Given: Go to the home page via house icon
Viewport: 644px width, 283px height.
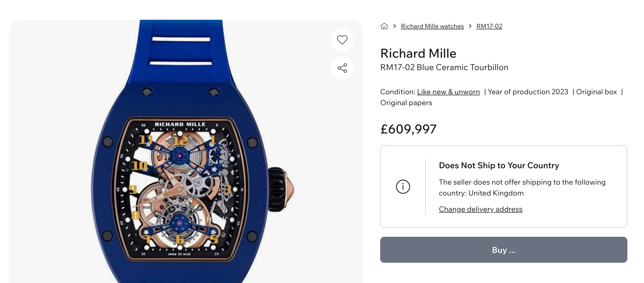Looking at the screenshot, I should [384, 26].
